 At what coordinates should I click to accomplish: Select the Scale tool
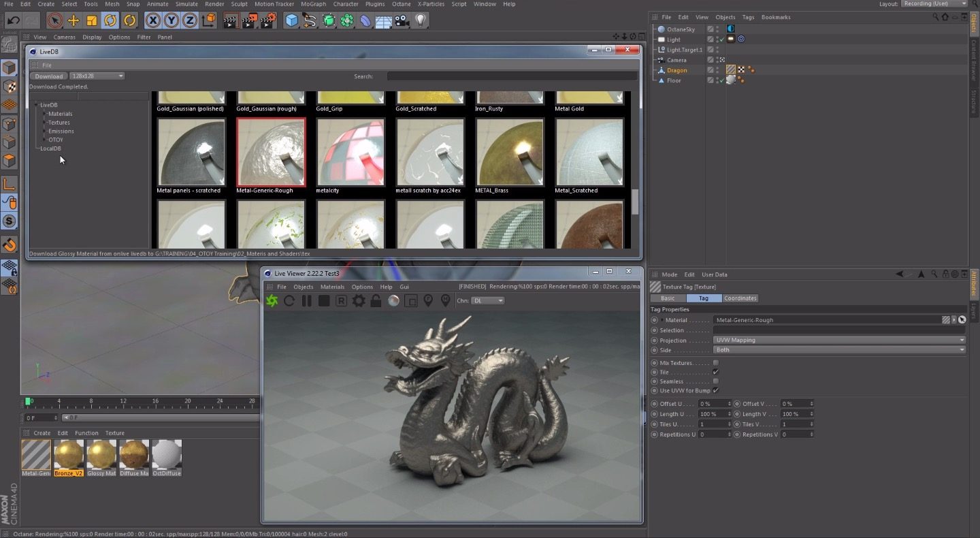click(92, 20)
